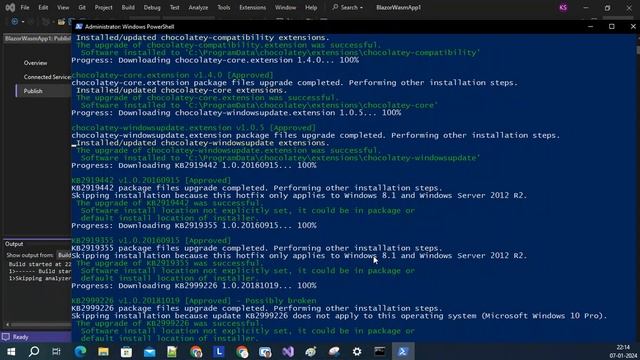Viewport: 640px width, 360px height.
Task: Open the black terminal taskbar icon
Action: [x=380, y=351]
